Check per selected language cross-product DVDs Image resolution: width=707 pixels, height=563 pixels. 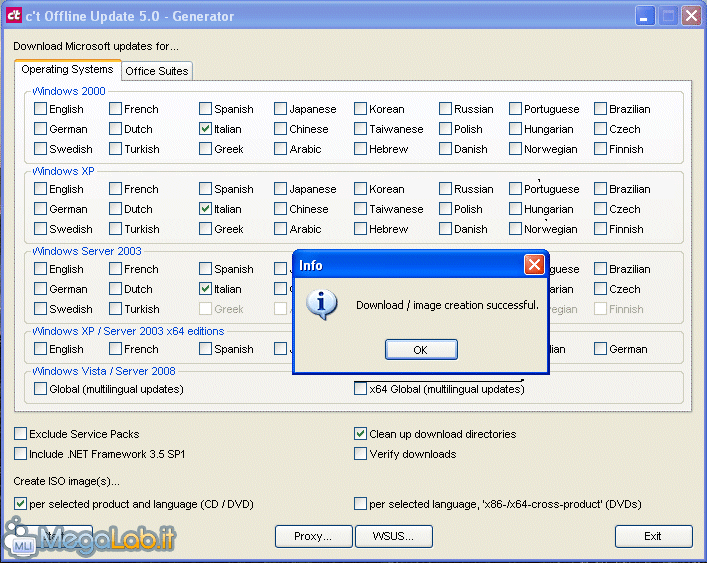click(x=360, y=504)
